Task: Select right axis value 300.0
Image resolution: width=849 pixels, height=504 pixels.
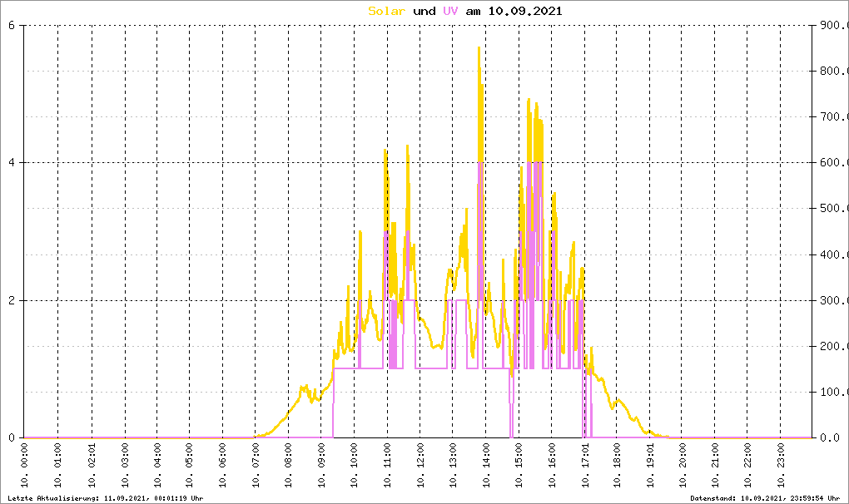Action: [x=833, y=301]
